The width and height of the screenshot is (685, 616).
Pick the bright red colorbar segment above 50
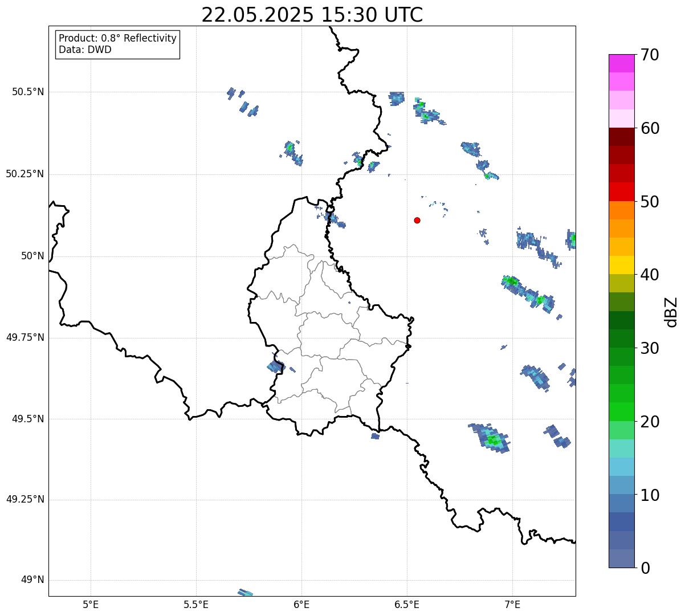point(621,191)
